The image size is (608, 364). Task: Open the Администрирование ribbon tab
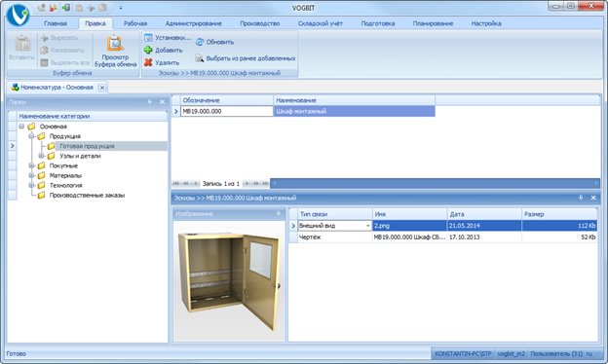click(194, 23)
